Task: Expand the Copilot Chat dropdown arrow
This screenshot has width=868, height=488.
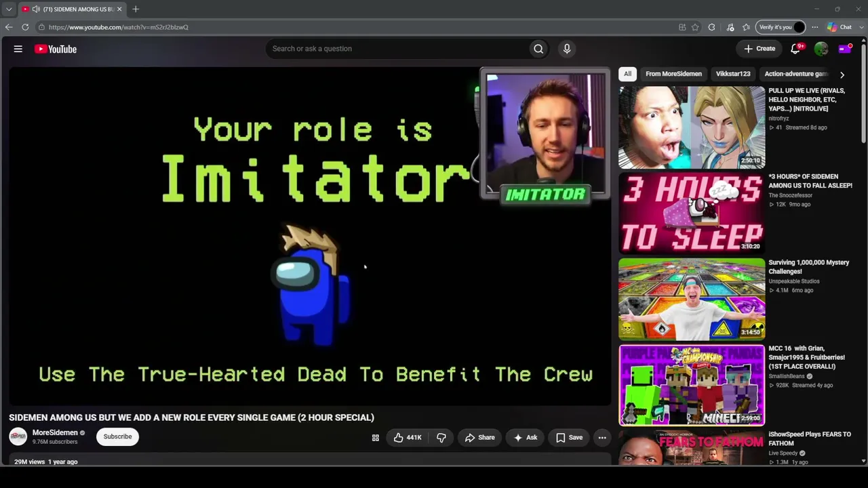Action: (861, 27)
